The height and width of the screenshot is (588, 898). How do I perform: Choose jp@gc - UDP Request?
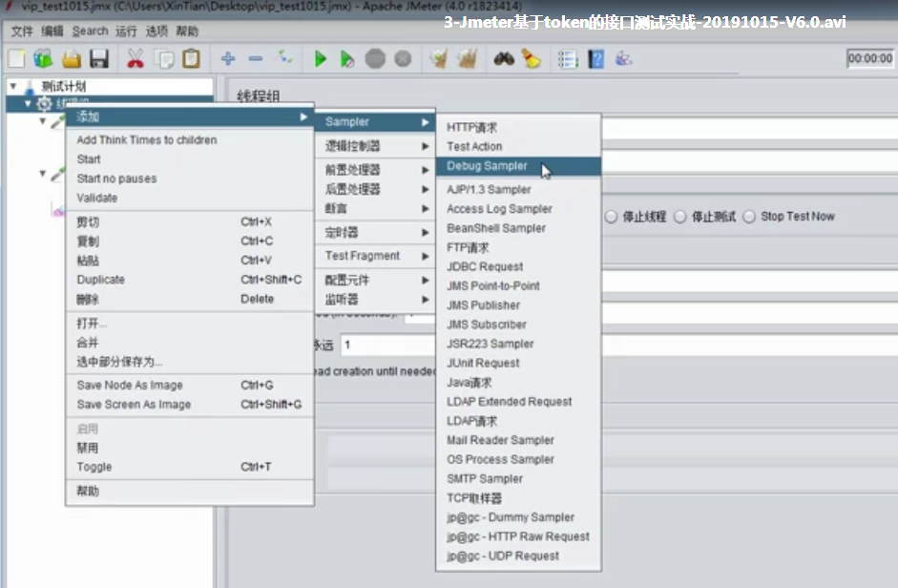(x=518, y=556)
